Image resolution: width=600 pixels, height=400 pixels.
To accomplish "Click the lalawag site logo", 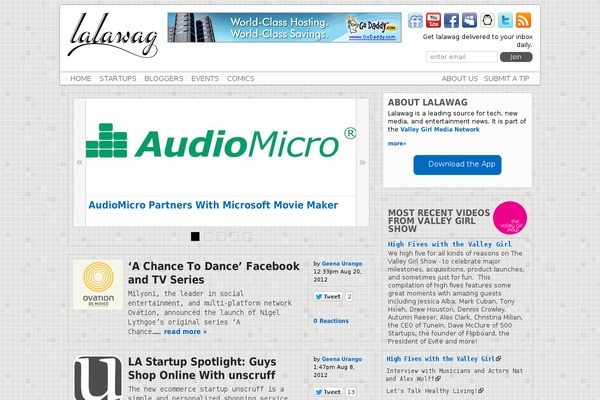I will [112, 36].
